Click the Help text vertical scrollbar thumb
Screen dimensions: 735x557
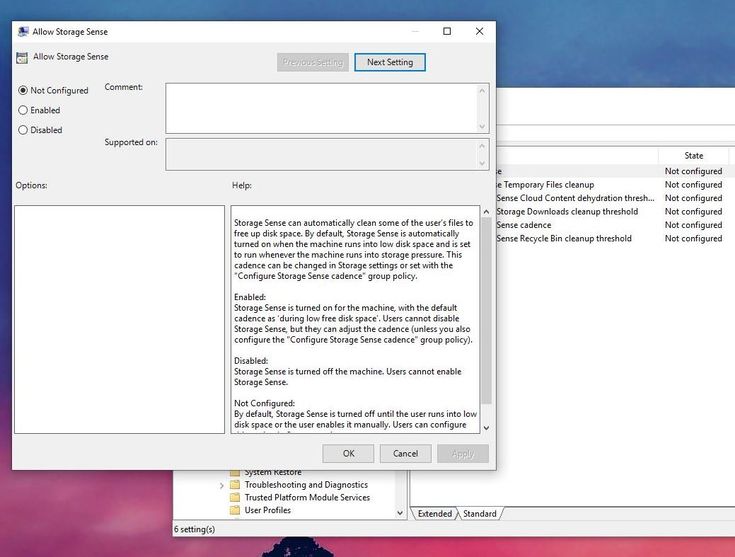pos(486,310)
